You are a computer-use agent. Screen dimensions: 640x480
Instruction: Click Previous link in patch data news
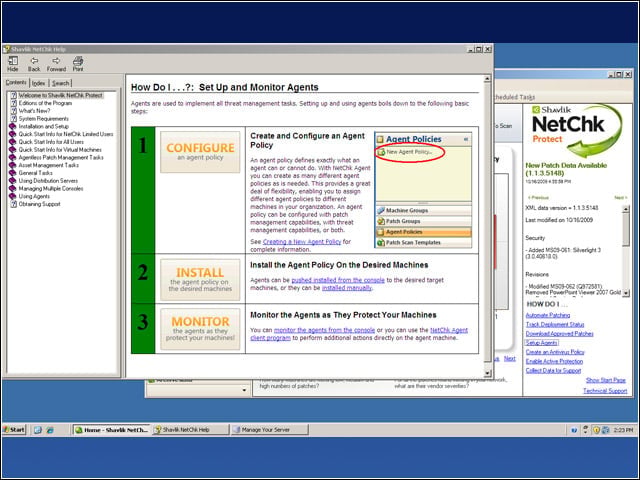click(538, 198)
